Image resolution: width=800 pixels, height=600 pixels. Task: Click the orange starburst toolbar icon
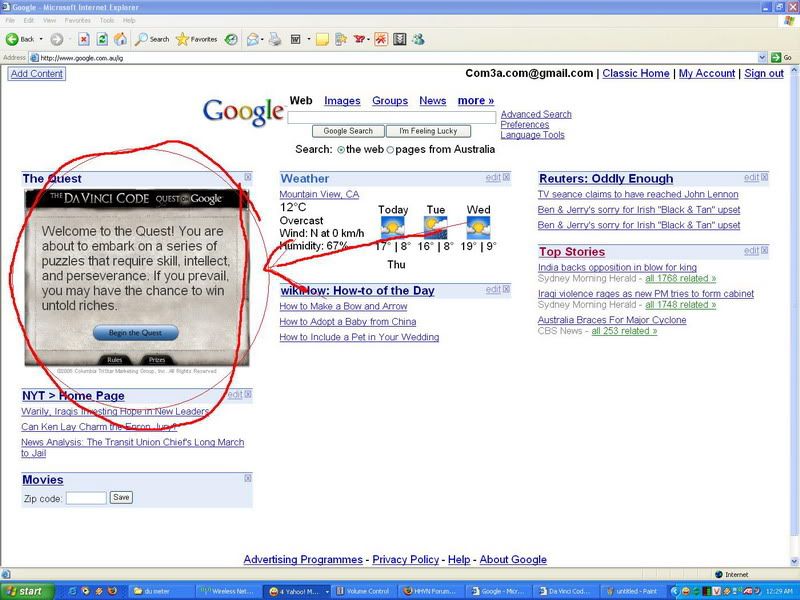click(381, 39)
